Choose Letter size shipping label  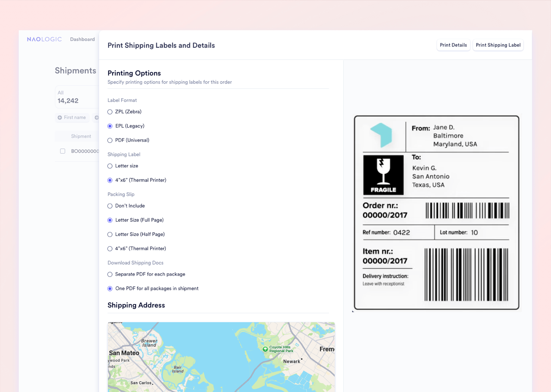coord(110,166)
